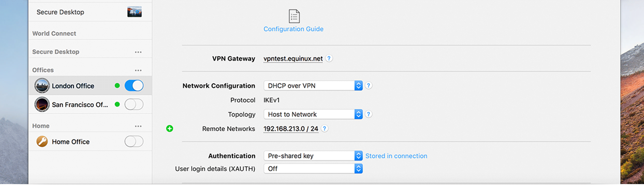Click the Stored in connection link

(x=396, y=156)
